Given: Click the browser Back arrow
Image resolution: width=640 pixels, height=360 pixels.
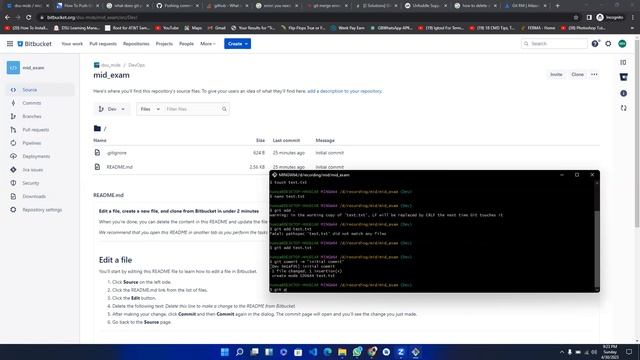Looking at the screenshot, I should [7, 18].
